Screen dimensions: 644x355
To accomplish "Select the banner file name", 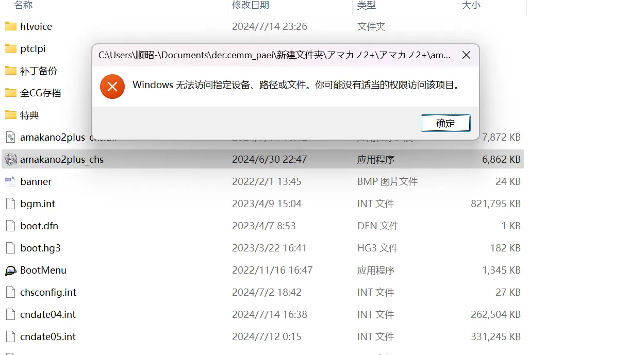I will pyautogui.click(x=36, y=181).
